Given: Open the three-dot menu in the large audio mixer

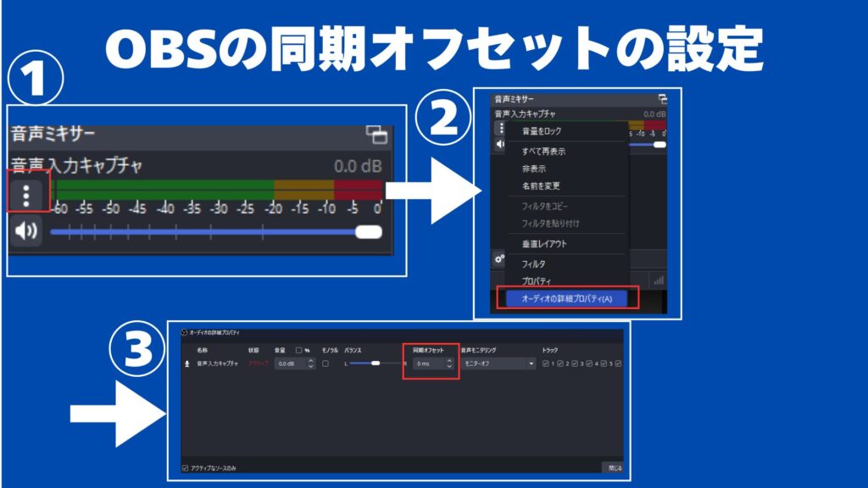Looking at the screenshot, I should [27, 193].
